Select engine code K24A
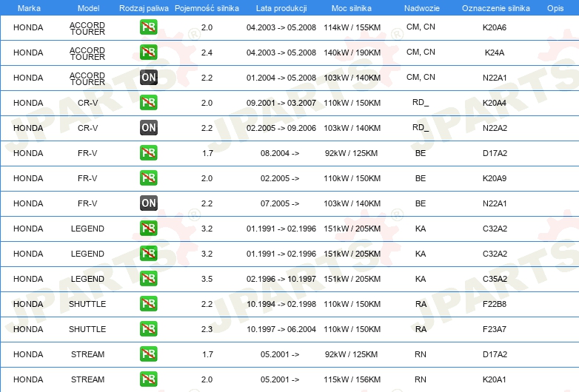 pyautogui.click(x=495, y=53)
